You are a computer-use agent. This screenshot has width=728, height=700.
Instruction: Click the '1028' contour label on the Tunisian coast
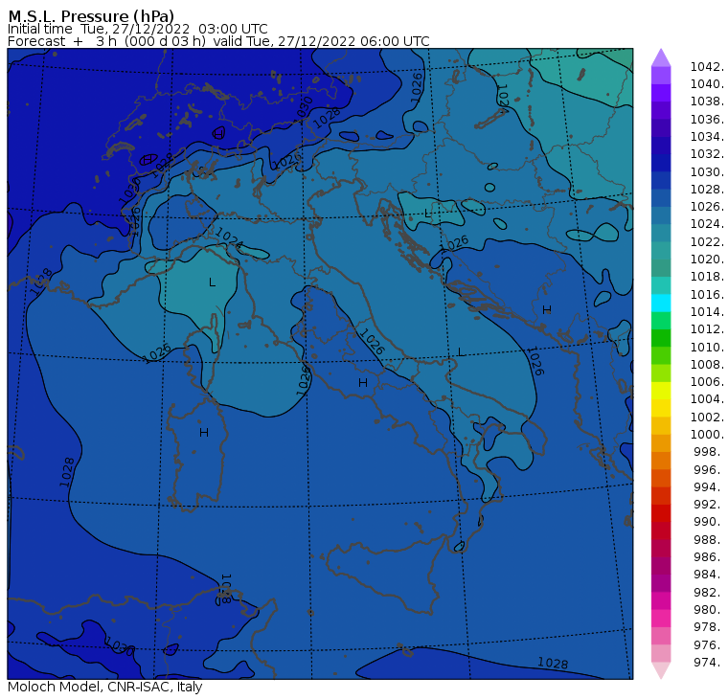[225, 589]
